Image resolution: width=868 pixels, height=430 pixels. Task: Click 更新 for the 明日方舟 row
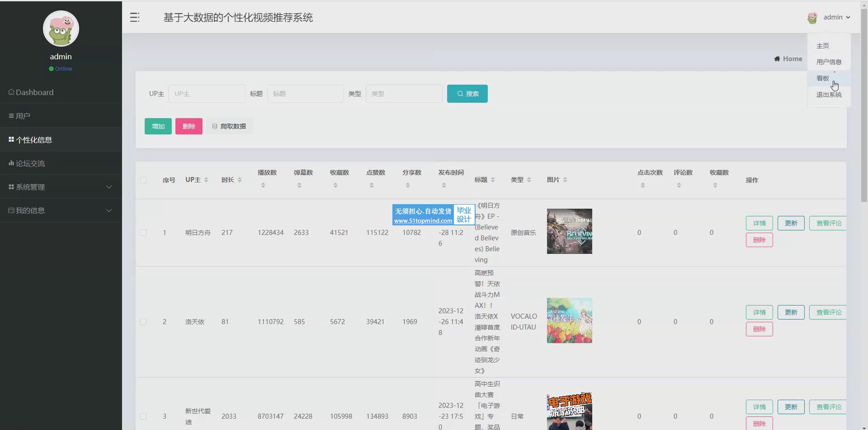[791, 223]
